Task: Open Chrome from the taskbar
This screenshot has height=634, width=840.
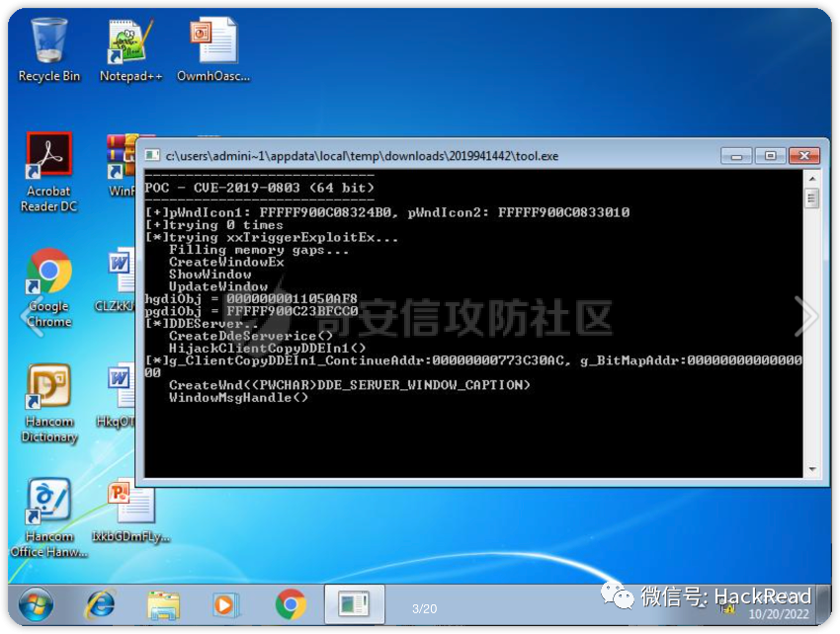Action: [291, 604]
